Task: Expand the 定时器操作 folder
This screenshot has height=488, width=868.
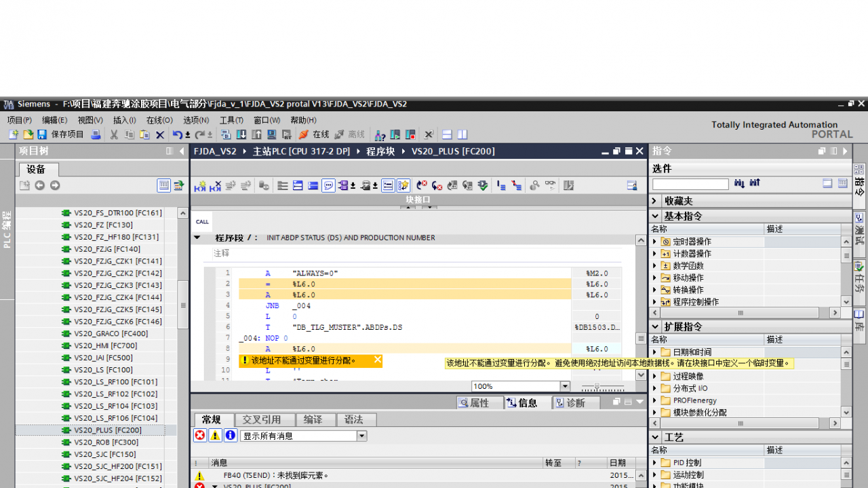Action: point(655,242)
